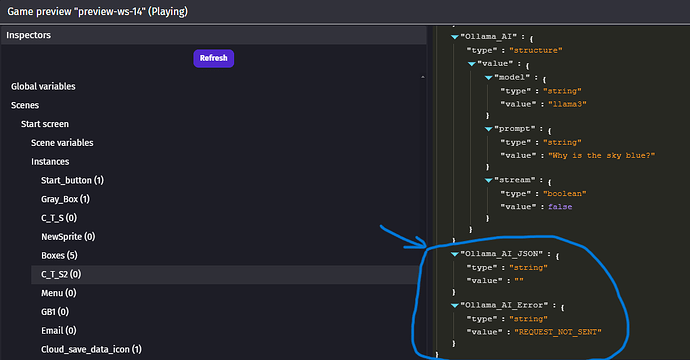Click the "llama3" model value
The image size is (690, 360).
pos(567,104)
